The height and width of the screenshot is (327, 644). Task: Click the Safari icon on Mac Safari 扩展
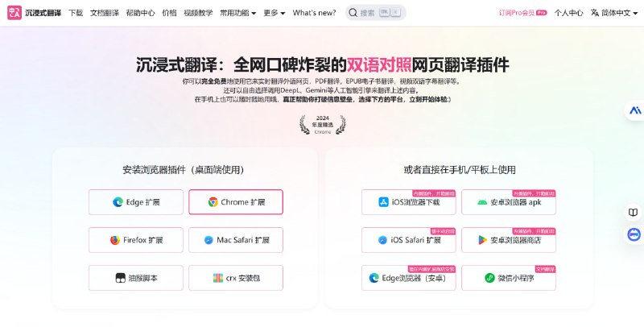[x=208, y=240]
